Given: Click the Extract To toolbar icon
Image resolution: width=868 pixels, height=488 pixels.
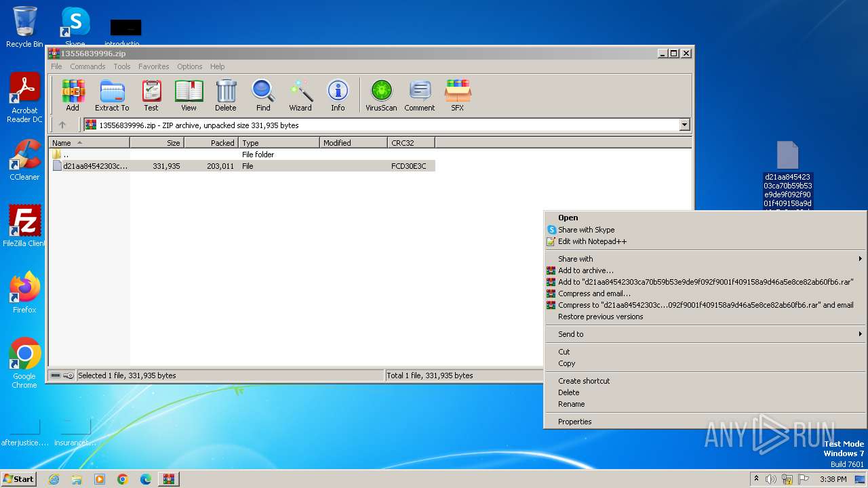Looking at the screenshot, I should tap(112, 95).
